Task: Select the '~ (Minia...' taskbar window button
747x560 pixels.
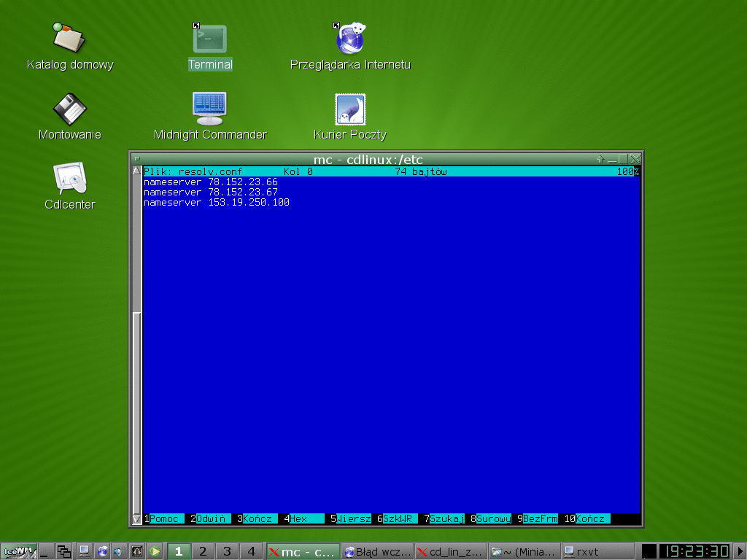Action: pyautogui.click(x=525, y=552)
